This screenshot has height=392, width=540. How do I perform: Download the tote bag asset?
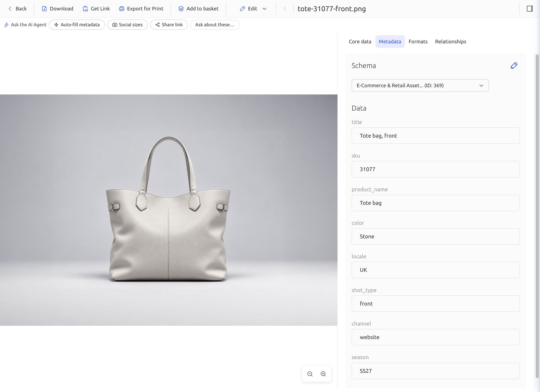tap(58, 9)
